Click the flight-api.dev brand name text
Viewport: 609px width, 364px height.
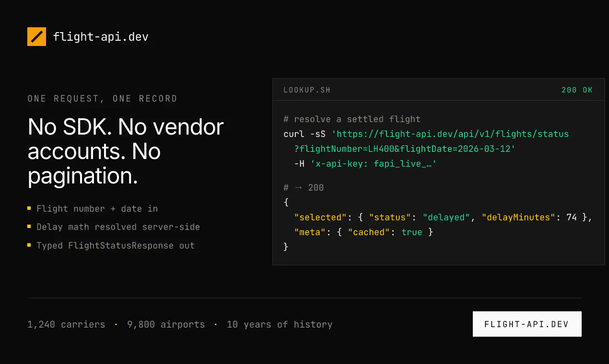pyautogui.click(x=101, y=36)
